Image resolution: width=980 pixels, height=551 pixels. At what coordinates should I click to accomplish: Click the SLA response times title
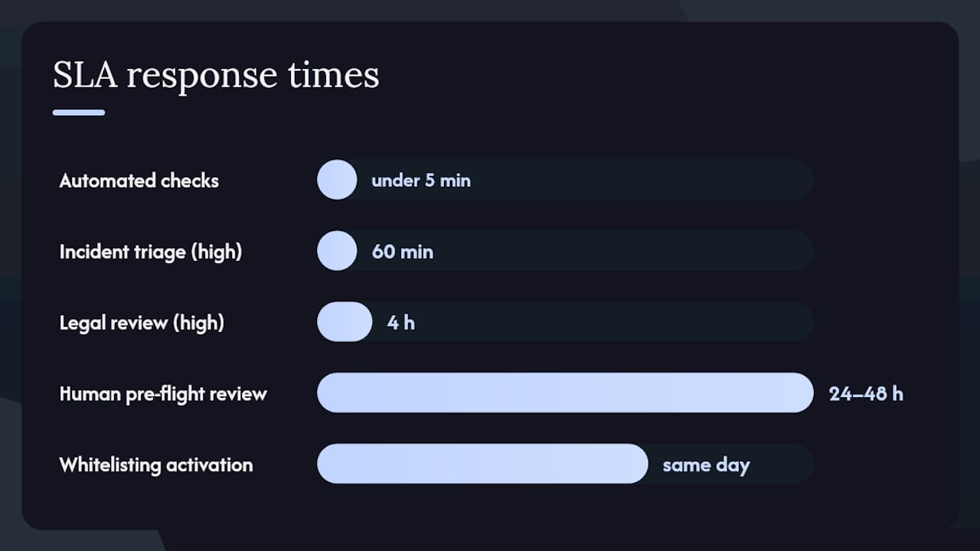point(216,77)
